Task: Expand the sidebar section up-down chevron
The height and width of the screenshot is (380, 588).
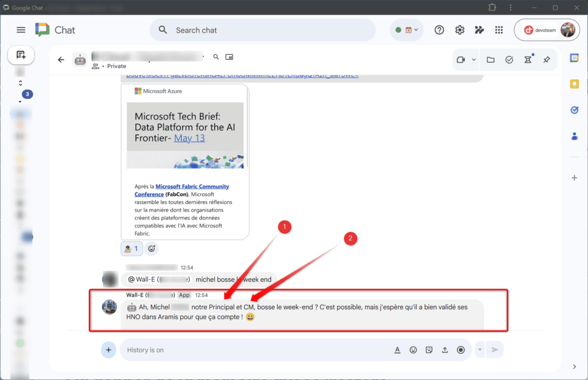Action: point(20,83)
